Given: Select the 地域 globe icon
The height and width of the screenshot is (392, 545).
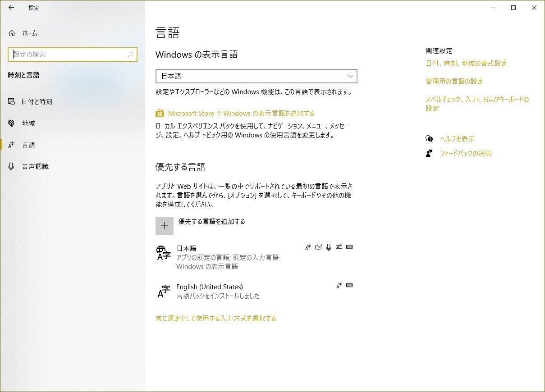Looking at the screenshot, I should pos(11,123).
